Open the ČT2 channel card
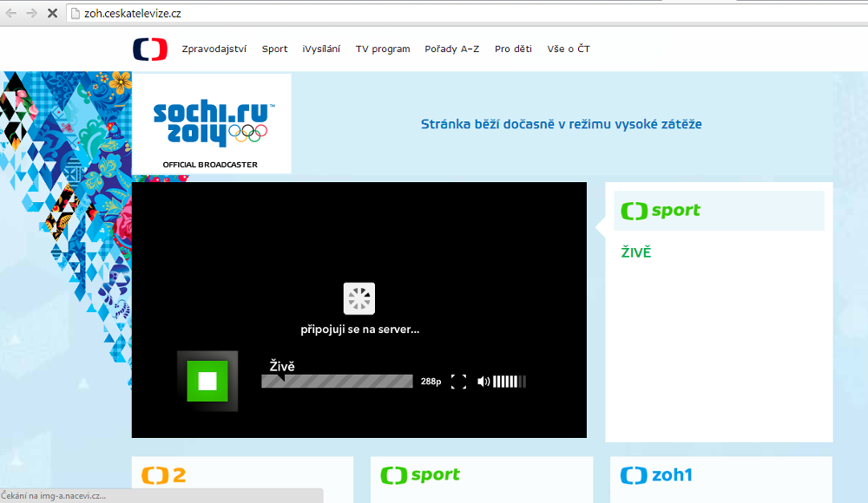The image size is (868, 503). pos(242,480)
